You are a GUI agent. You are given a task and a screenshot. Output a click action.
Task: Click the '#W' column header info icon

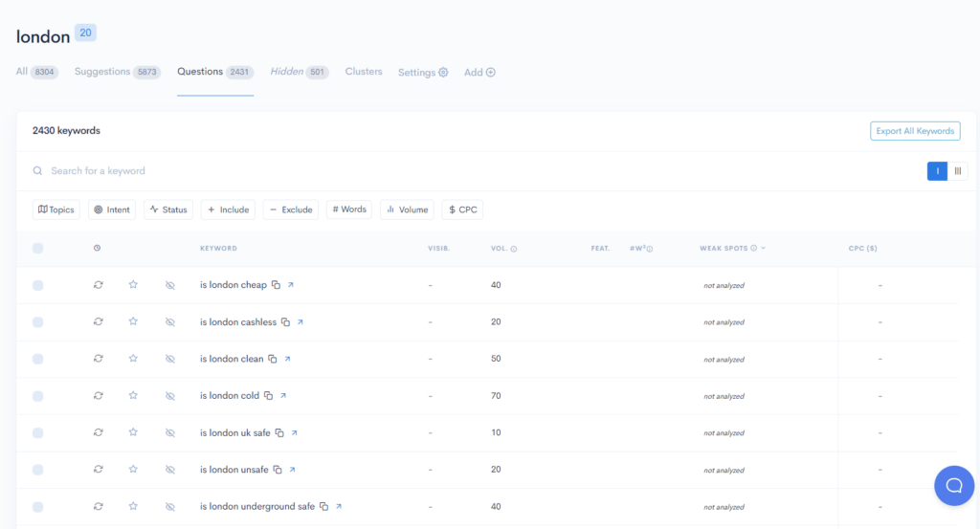(650, 249)
